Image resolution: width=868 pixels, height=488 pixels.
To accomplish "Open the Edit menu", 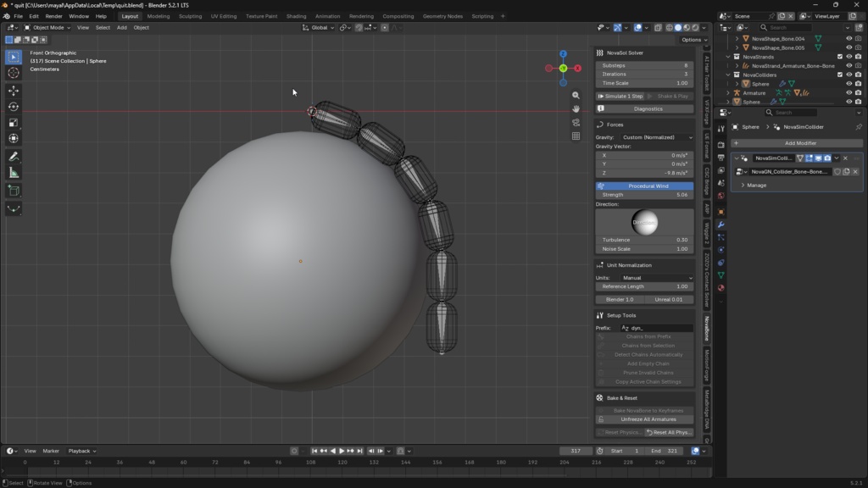I will (x=34, y=16).
